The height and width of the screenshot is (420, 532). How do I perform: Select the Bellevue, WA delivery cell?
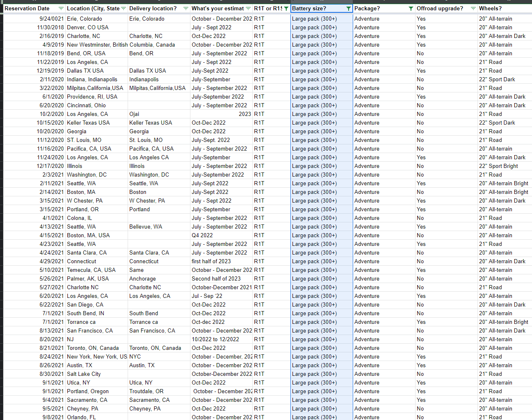[159, 227]
